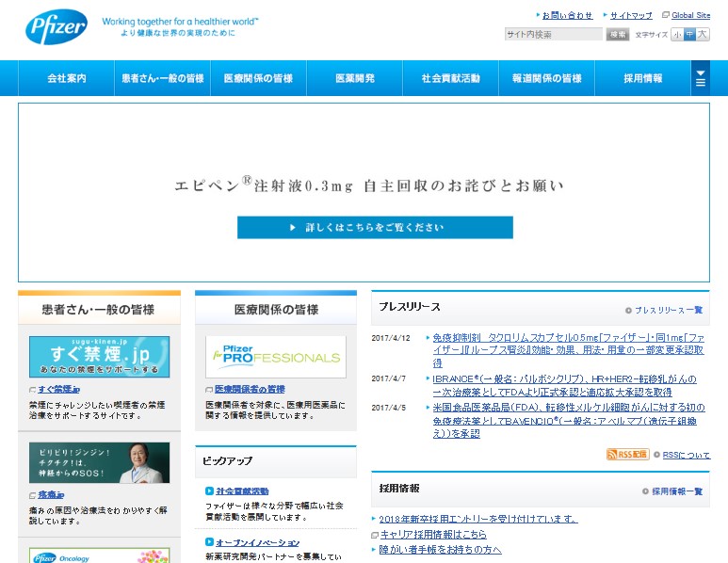Click エピペン注射液0.3mg 自主回収 heading text
Screen dimensions: 728x563
[x=369, y=185]
